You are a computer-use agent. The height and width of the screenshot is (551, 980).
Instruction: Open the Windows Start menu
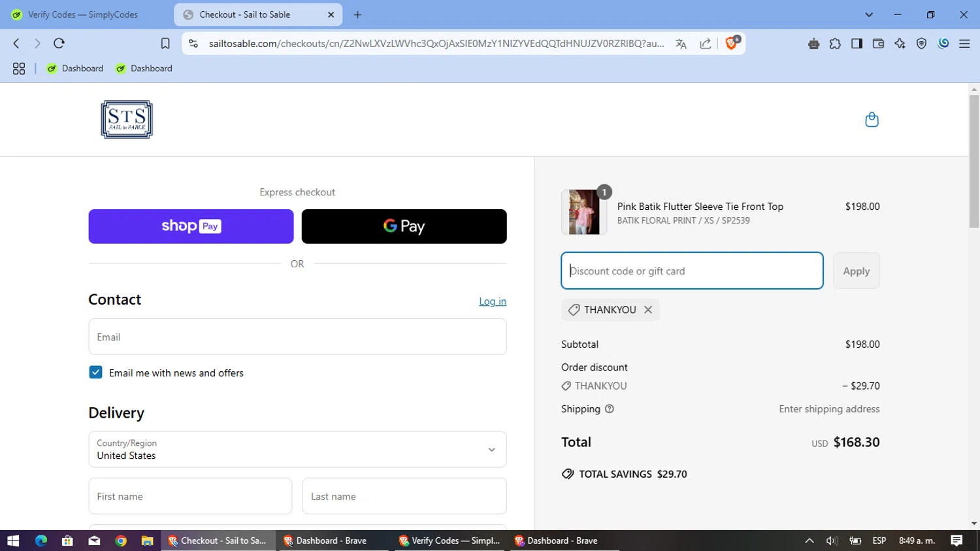click(13, 541)
